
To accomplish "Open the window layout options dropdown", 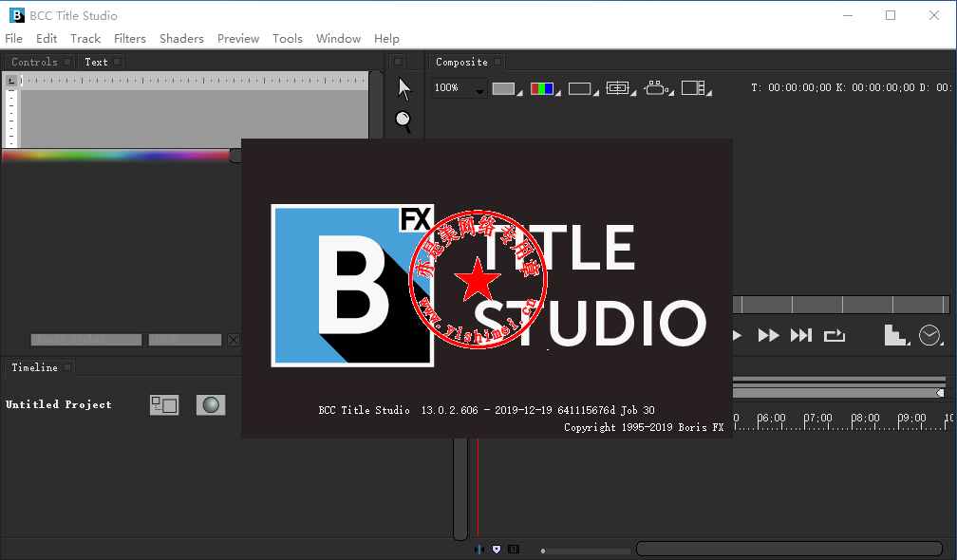I will [697, 89].
